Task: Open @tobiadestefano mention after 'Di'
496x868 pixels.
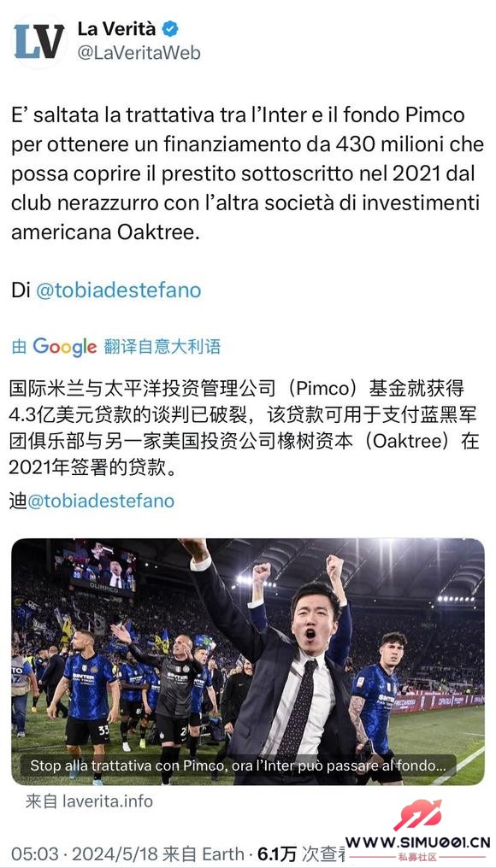Action: coord(118,290)
